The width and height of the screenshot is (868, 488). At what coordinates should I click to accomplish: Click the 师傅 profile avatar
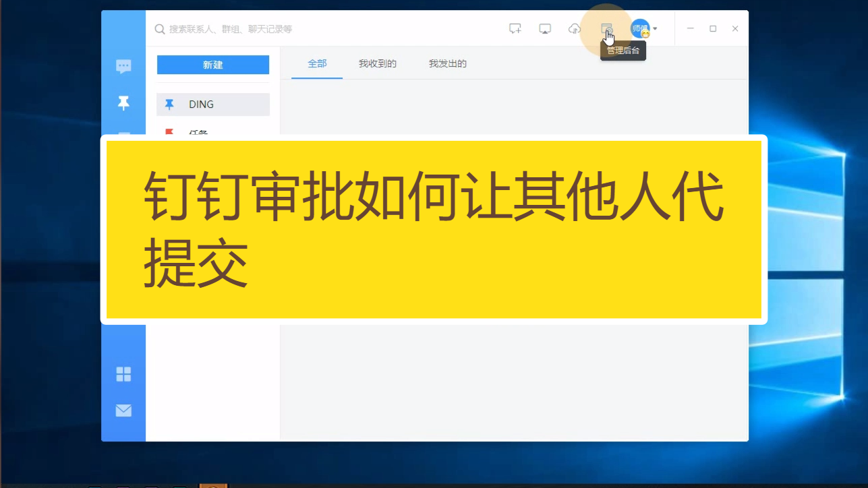[x=640, y=28]
